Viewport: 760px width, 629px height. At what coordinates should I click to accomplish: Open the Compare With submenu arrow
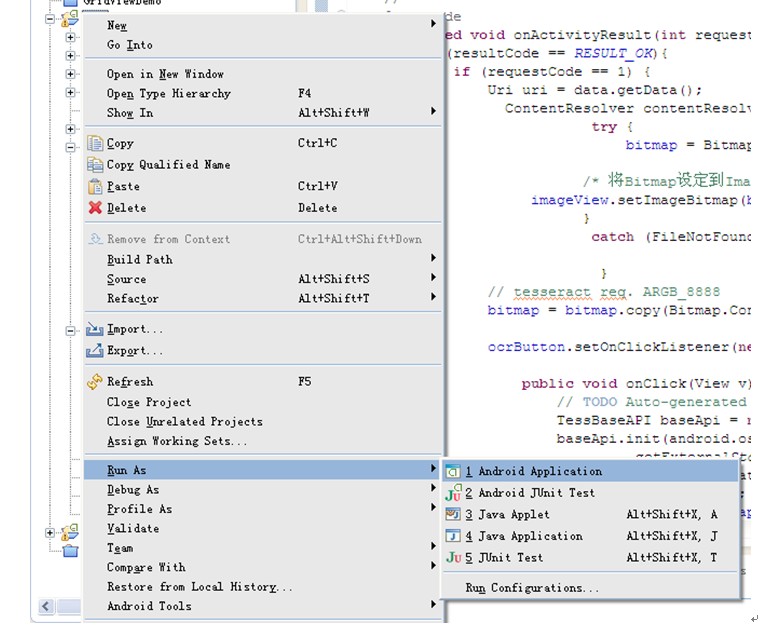(433, 566)
